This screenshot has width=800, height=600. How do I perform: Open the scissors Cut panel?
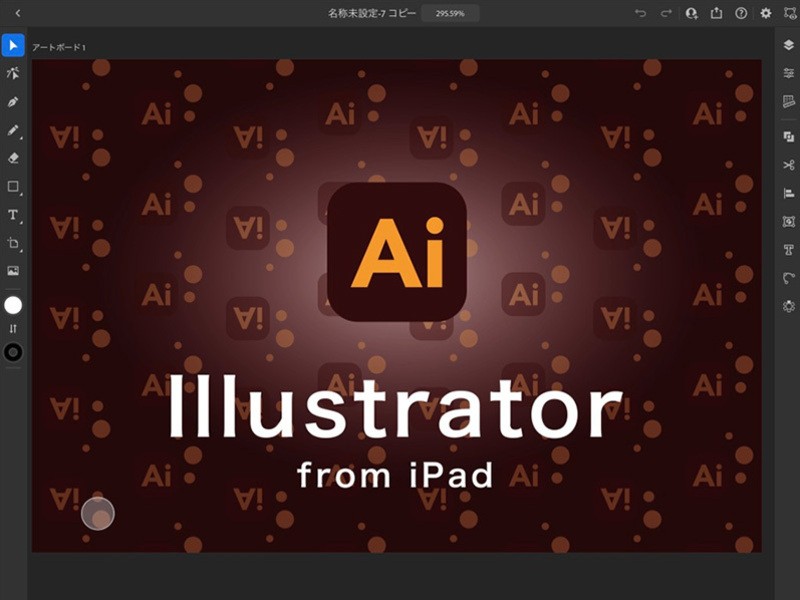(x=788, y=165)
